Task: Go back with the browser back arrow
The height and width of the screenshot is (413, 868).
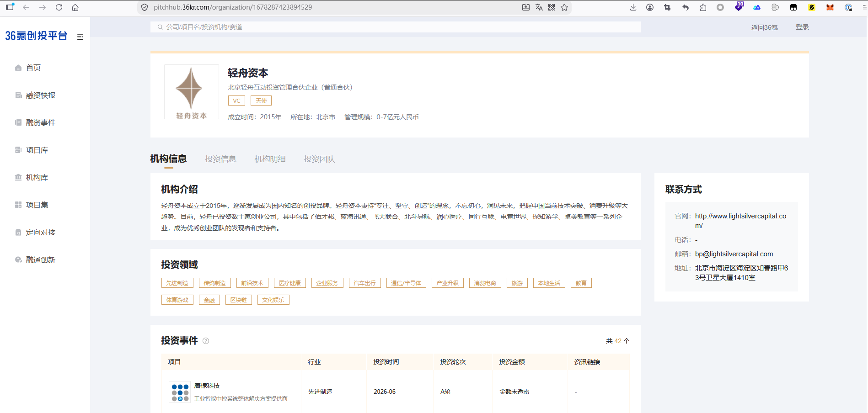Action: [x=26, y=7]
